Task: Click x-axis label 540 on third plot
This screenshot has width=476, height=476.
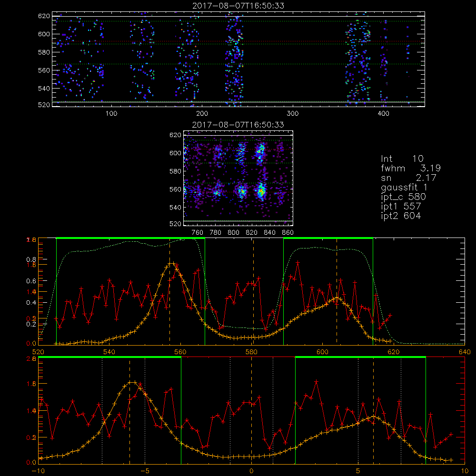Action: 109,352
